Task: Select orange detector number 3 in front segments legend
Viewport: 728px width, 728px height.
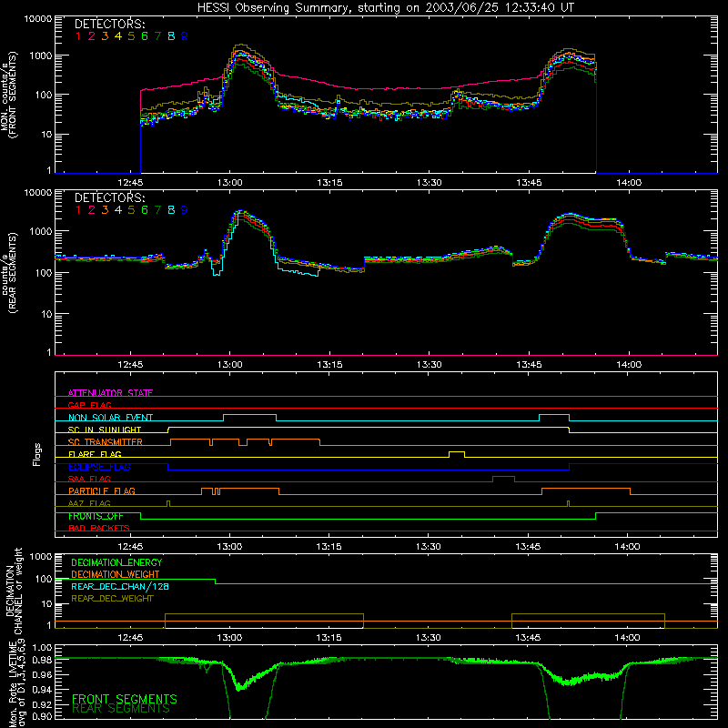Action: pos(105,36)
